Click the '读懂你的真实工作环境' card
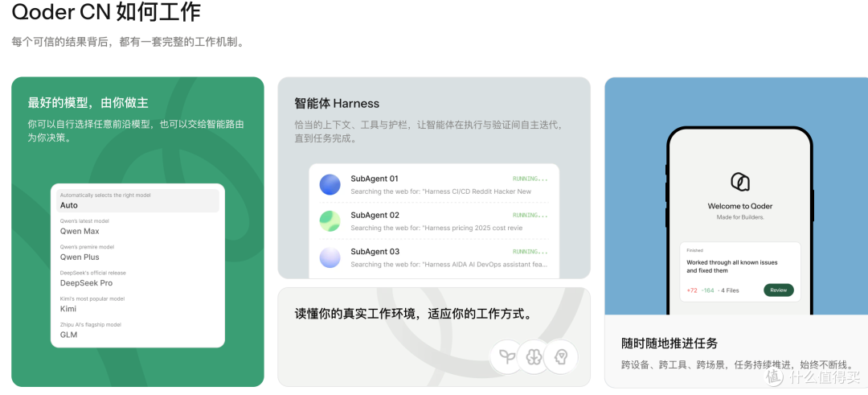868x395 pixels. click(x=433, y=337)
